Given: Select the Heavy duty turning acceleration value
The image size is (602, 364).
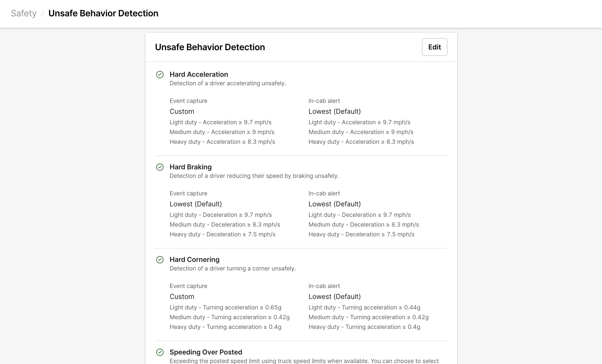Looking at the screenshot, I should 225,327.
